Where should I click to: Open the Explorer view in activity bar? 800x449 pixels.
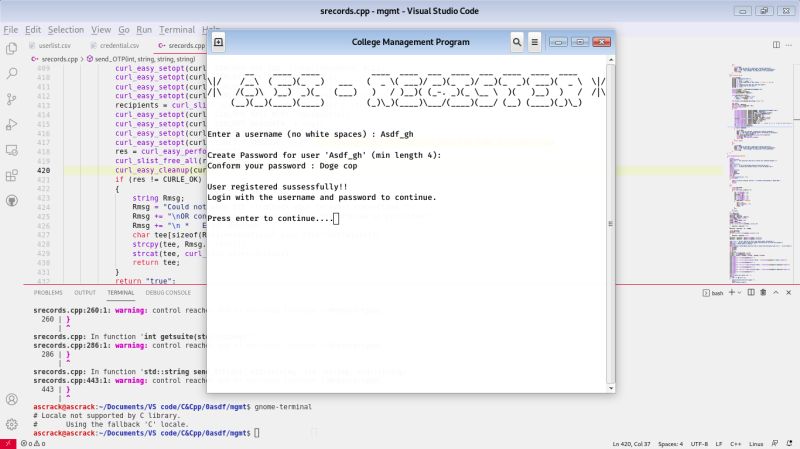pyautogui.click(x=11, y=48)
